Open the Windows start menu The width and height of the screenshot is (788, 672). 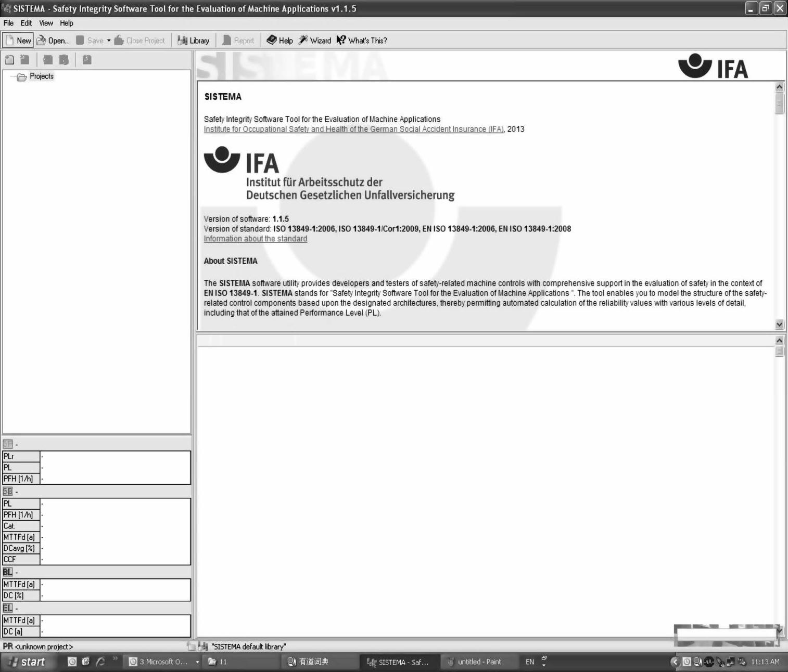click(x=28, y=662)
